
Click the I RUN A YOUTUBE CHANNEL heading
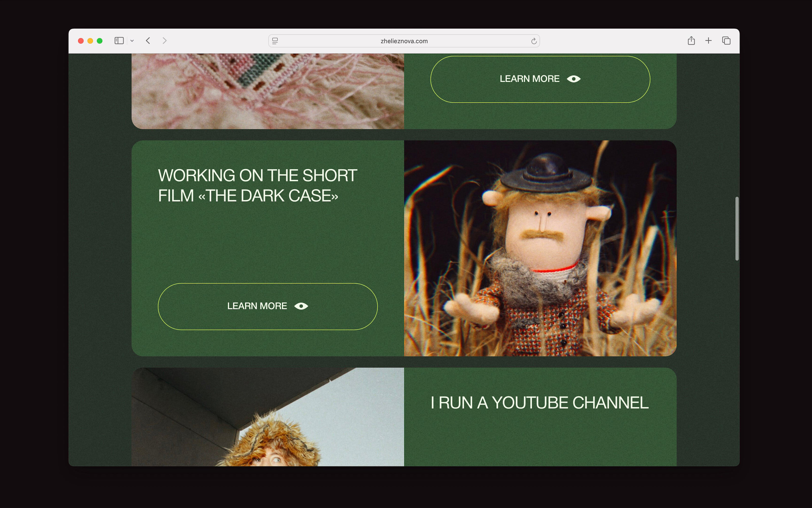click(x=539, y=403)
